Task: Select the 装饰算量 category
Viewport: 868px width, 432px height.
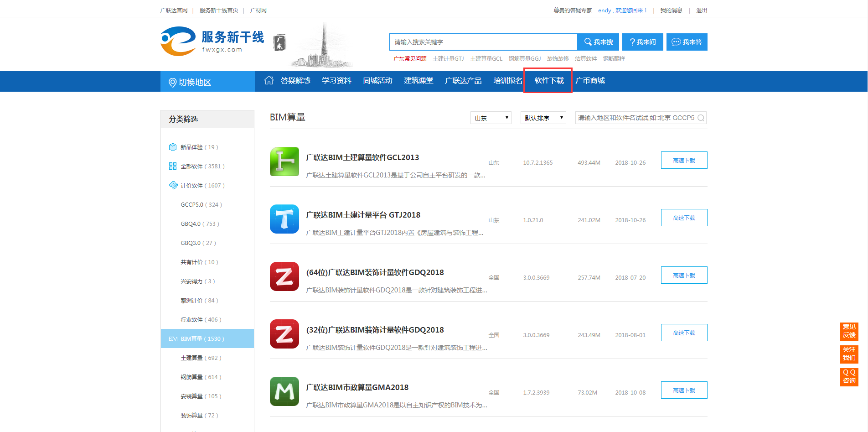Action: point(199,416)
